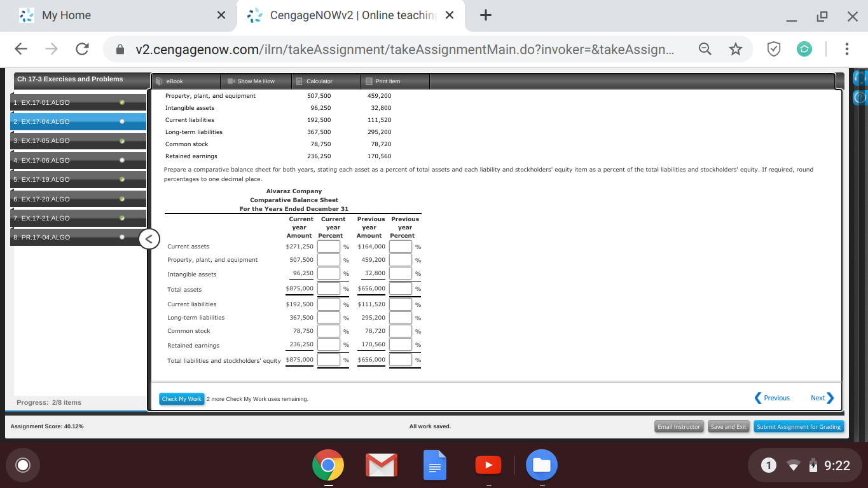Screen dimensions: 868x488
Task: Click Long-term liabilities previous year percent field
Action: point(401,318)
